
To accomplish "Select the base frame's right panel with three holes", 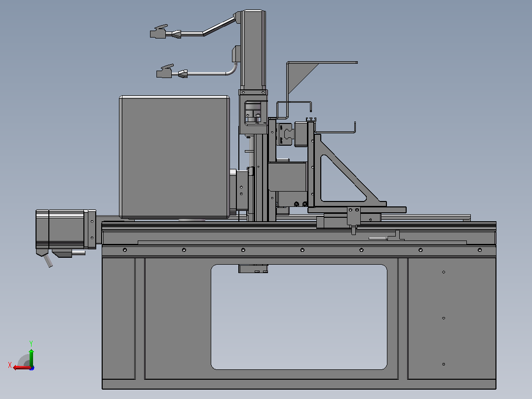I will [452, 319].
